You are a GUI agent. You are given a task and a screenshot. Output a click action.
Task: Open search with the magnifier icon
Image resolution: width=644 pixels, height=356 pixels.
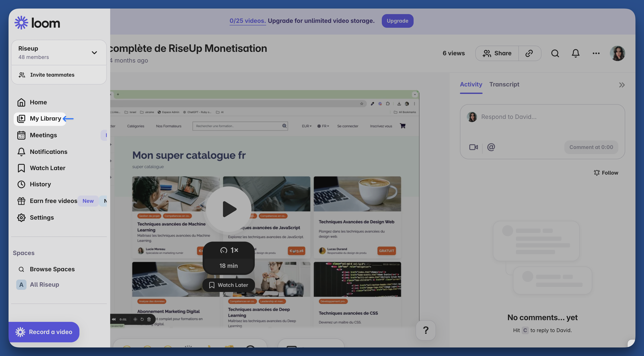pyautogui.click(x=555, y=53)
